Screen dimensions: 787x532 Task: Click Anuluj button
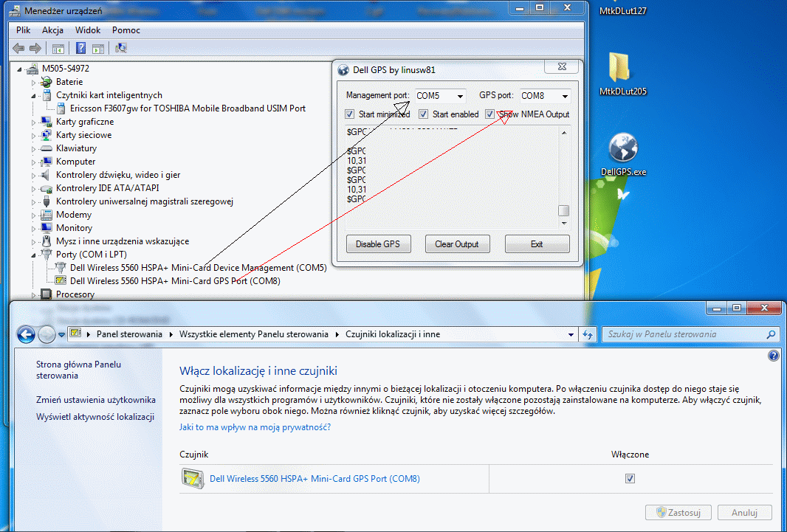click(x=744, y=512)
